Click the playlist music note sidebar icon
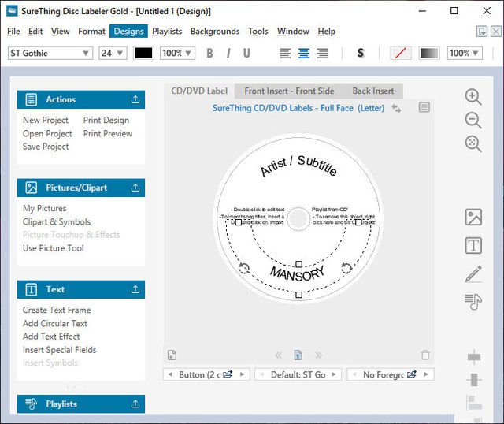 click(473, 301)
